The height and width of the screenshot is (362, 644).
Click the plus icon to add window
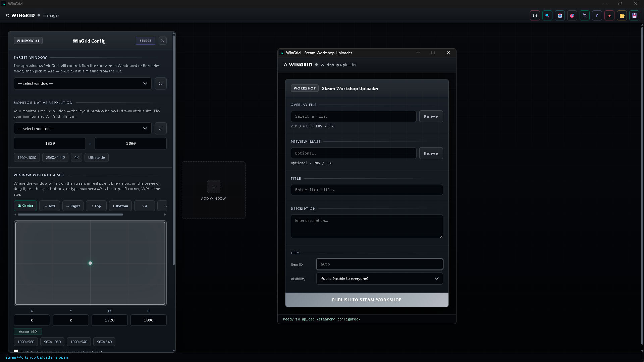click(x=214, y=187)
